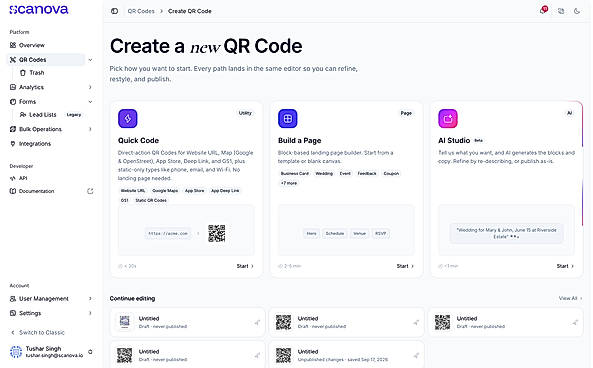The width and height of the screenshot is (593, 368).
Task: Click the Hero block in page preview
Action: click(x=311, y=233)
